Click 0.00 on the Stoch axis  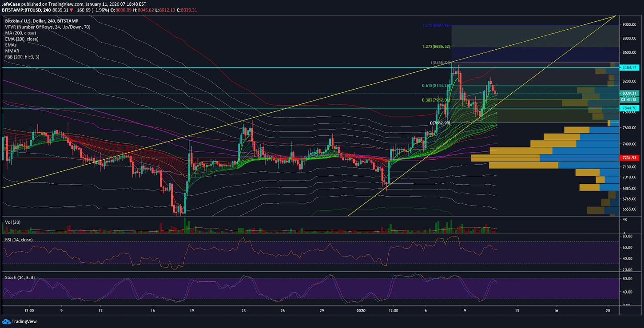coord(627,305)
